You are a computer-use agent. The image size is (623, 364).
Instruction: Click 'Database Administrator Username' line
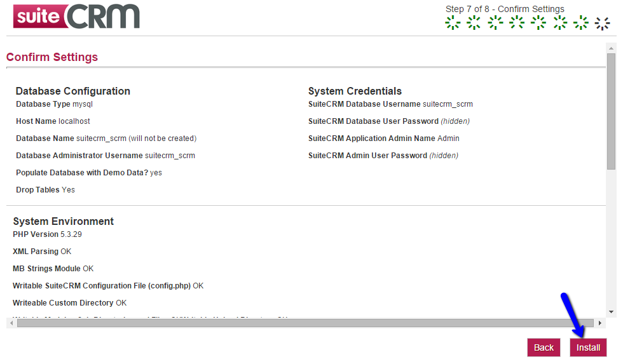[x=106, y=155]
